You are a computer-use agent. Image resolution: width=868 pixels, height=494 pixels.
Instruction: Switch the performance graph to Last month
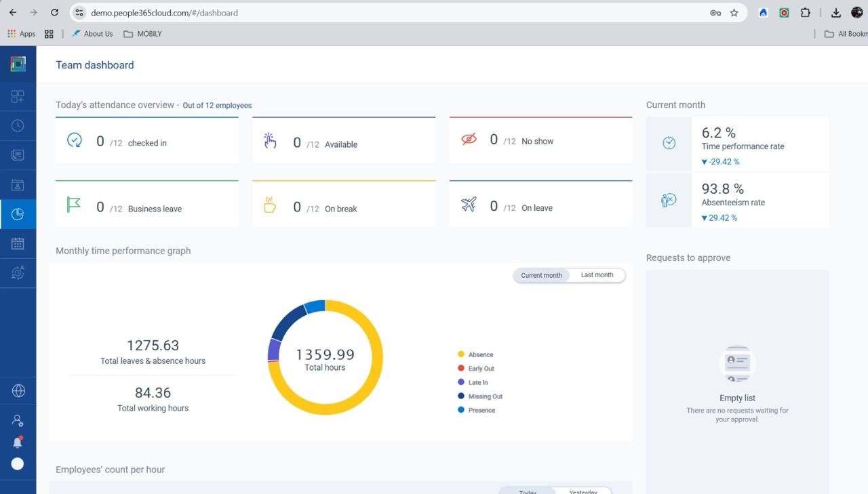597,275
